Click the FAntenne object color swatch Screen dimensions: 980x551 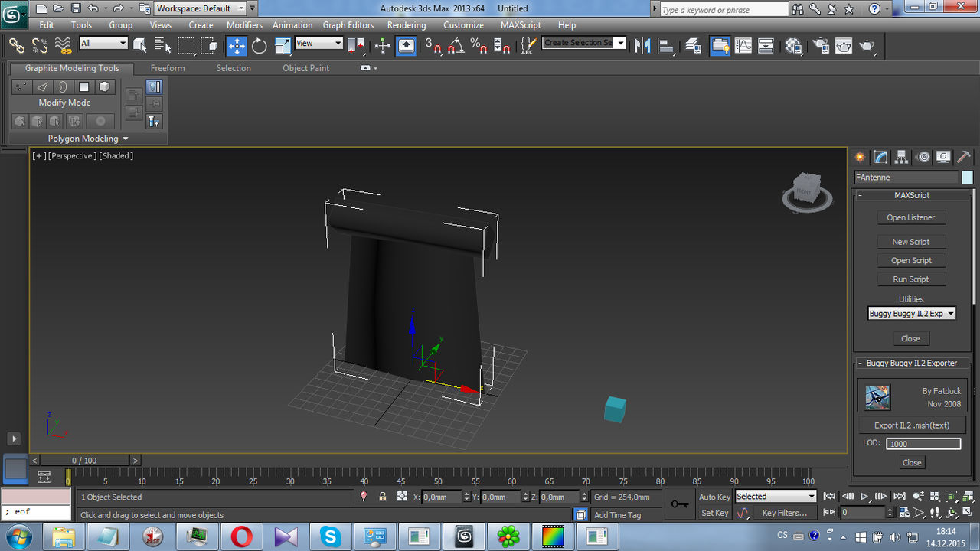[x=967, y=178]
